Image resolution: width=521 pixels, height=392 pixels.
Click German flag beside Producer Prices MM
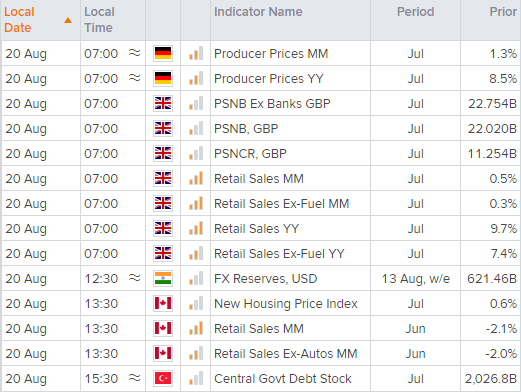(163, 53)
